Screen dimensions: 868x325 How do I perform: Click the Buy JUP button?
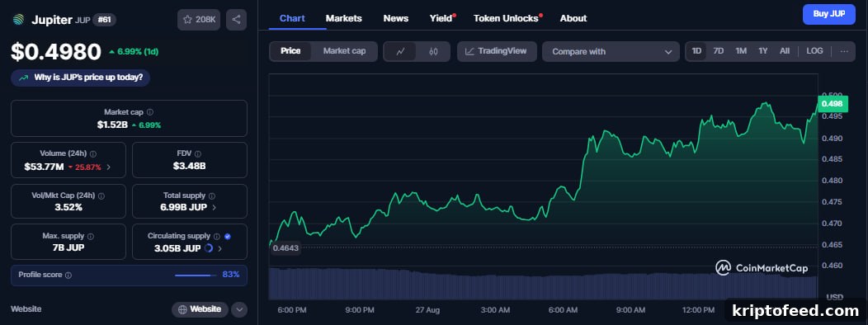(x=828, y=14)
